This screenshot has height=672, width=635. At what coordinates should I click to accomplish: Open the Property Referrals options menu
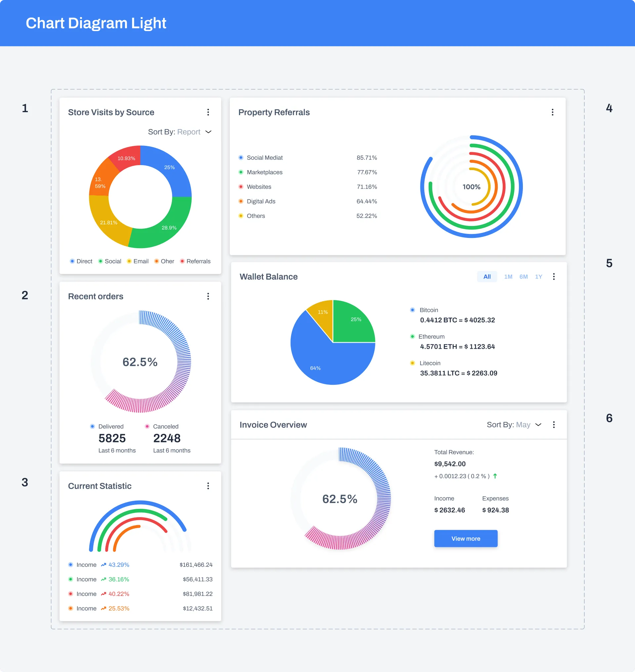[553, 112]
